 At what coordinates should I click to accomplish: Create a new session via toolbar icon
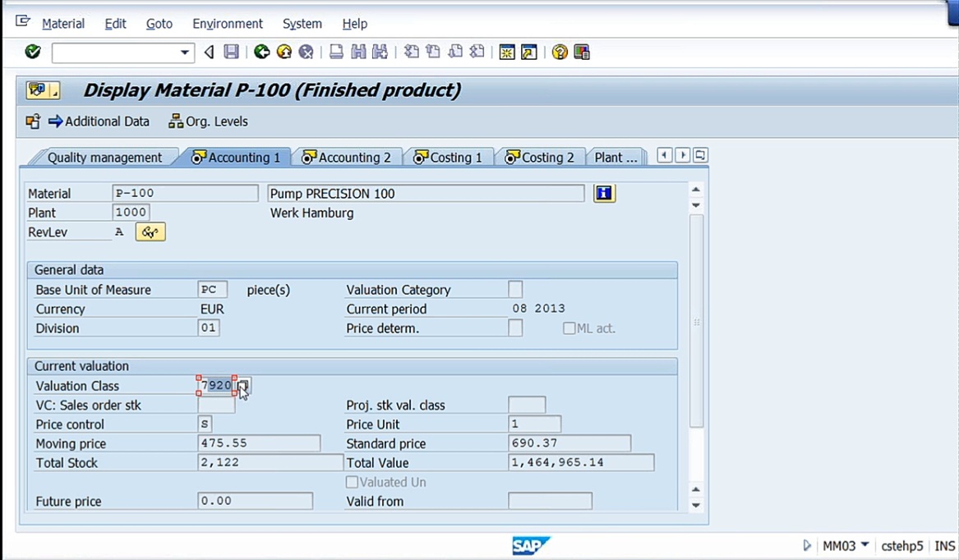(507, 52)
